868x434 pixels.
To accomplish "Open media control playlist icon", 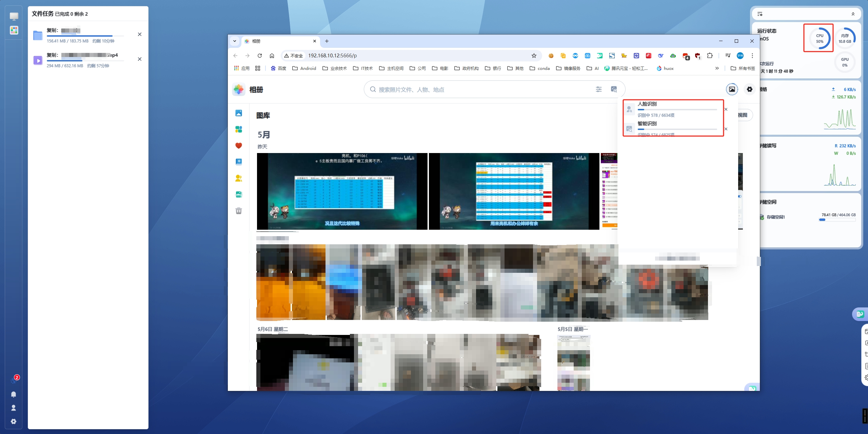I will tap(728, 56).
